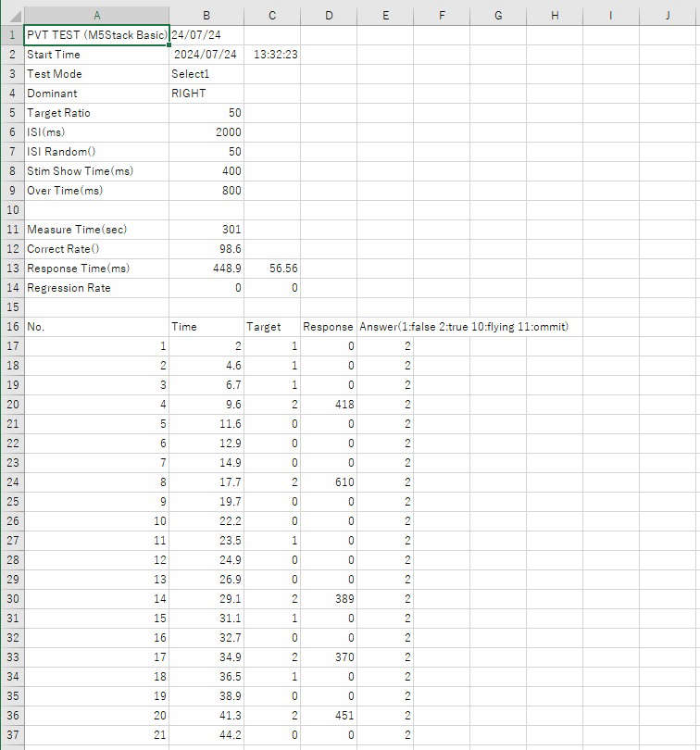Select column A header
This screenshot has height=750, width=700.
point(96,16)
